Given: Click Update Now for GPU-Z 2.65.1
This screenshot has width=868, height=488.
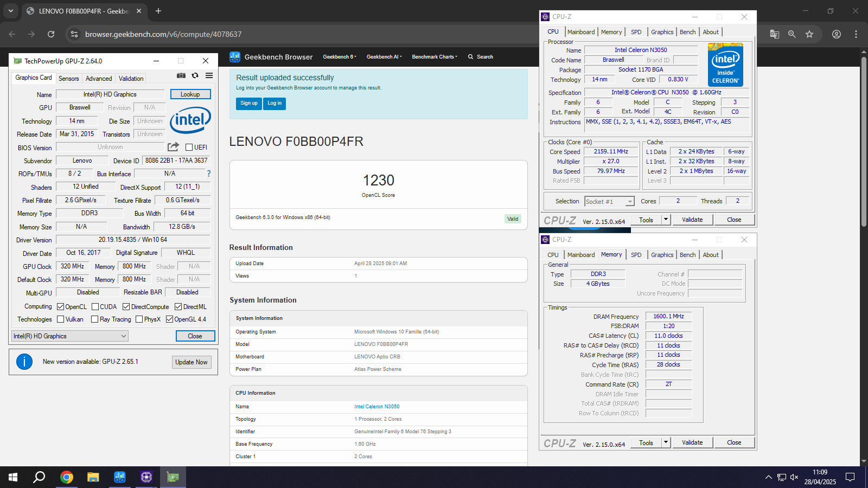Looking at the screenshot, I should (x=192, y=362).
